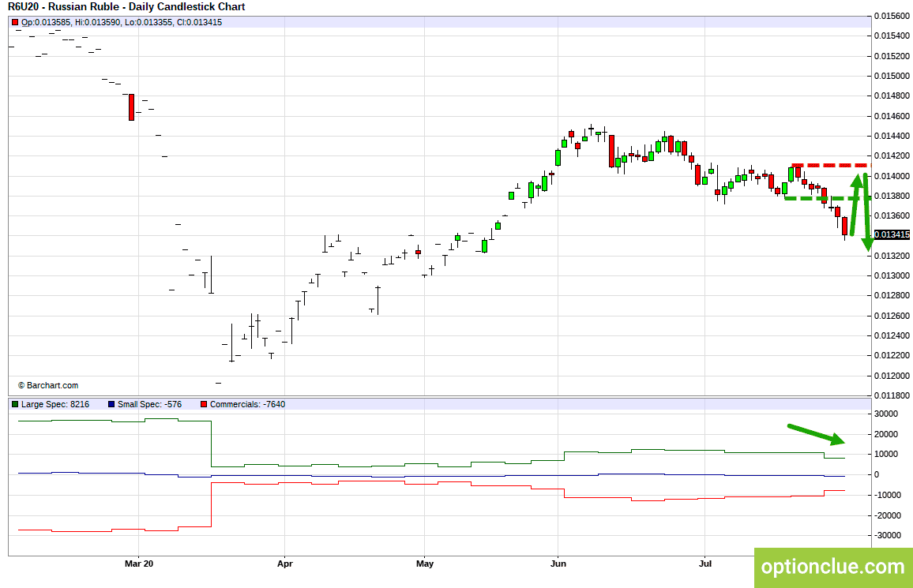Click the red Commercials legend square

click(x=203, y=404)
